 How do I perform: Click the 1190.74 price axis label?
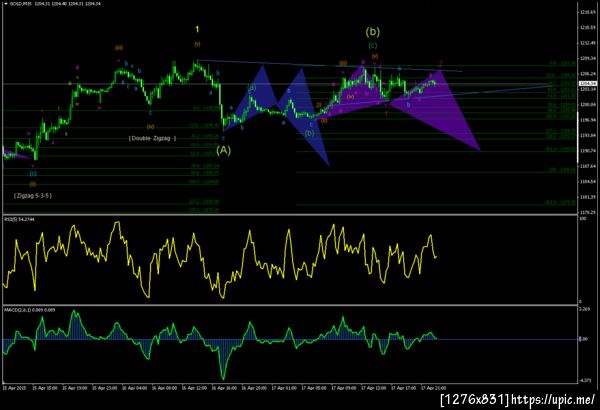pyautogui.click(x=587, y=151)
